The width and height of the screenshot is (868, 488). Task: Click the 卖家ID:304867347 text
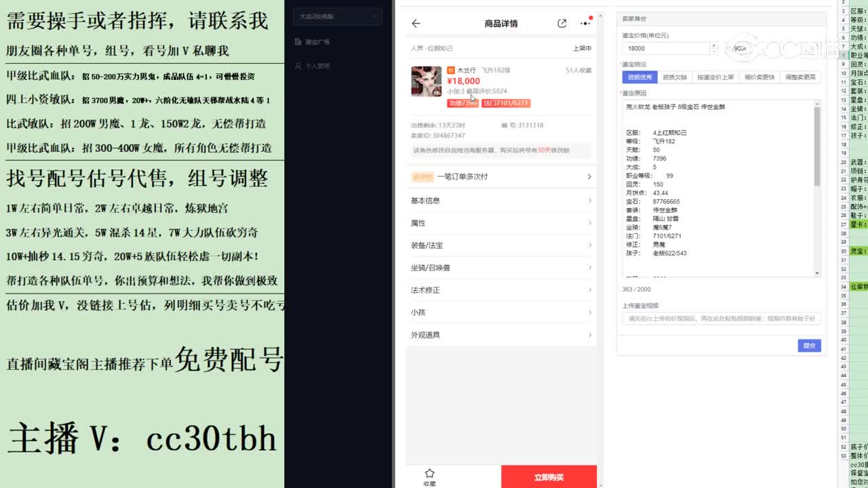coord(437,136)
